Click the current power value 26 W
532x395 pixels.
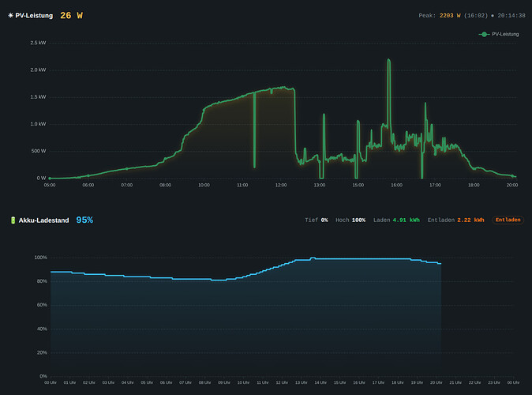pyautogui.click(x=71, y=16)
